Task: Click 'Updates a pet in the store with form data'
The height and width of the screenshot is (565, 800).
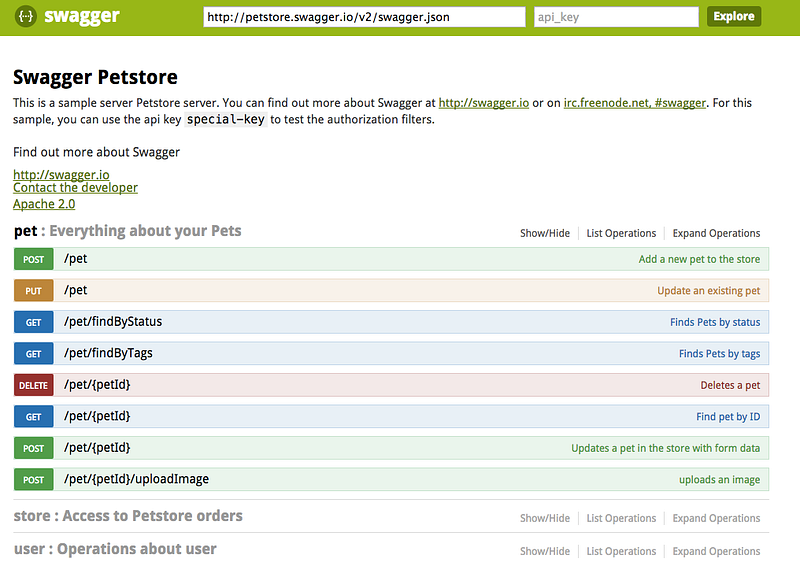Action: pyautogui.click(x=665, y=448)
